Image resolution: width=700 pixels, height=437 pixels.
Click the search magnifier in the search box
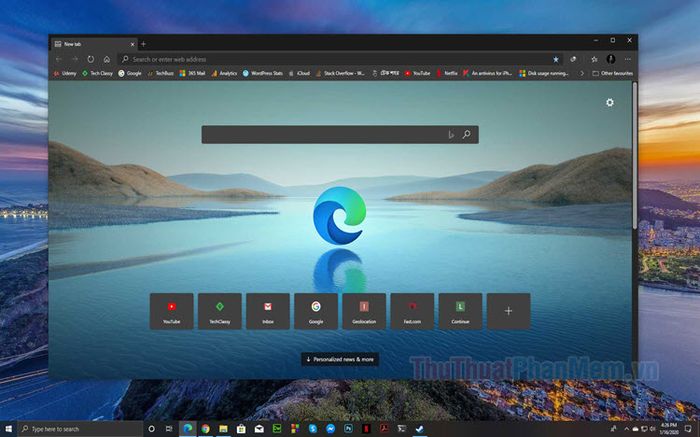466,134
